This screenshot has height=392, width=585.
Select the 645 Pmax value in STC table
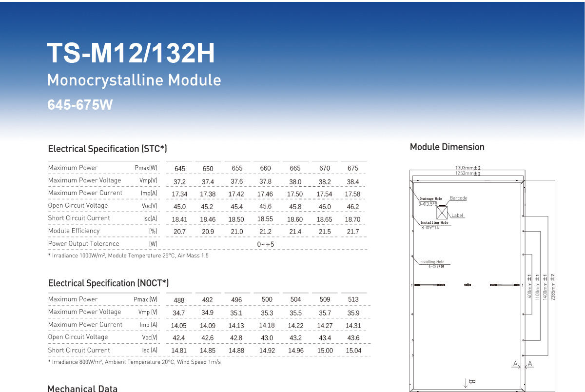(180, 169)
